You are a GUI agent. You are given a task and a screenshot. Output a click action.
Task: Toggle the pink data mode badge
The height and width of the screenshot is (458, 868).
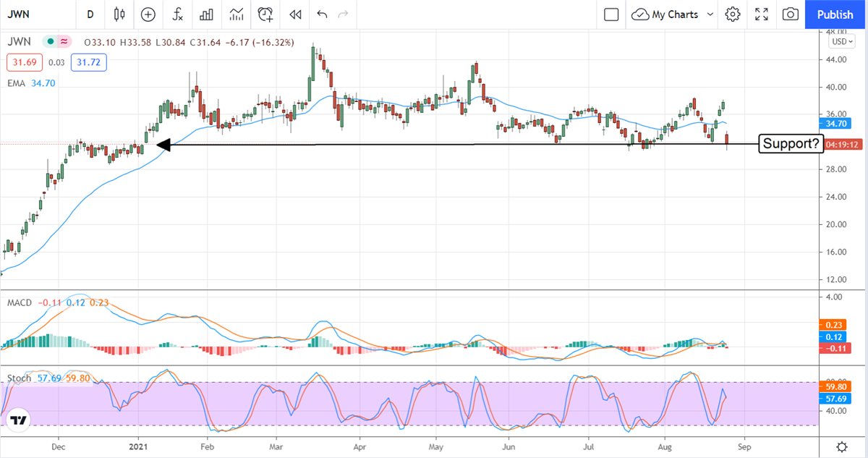pos(64,43)
